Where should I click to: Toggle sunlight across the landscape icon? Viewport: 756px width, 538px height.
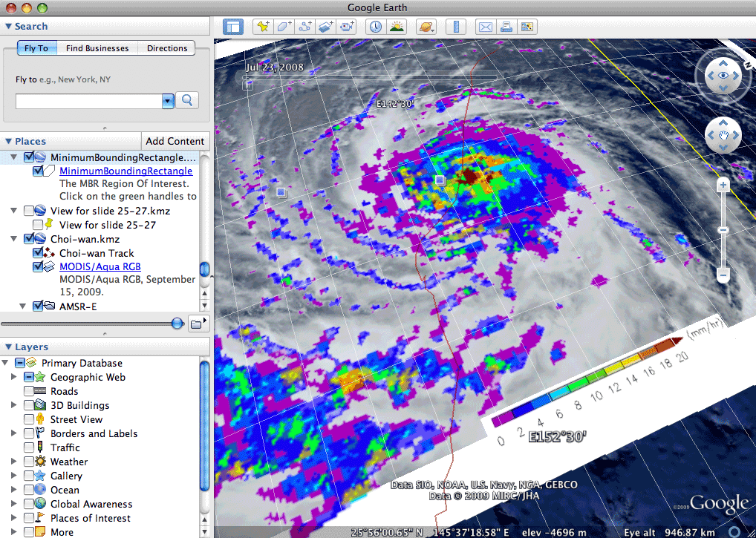click(x=397, y=27)
